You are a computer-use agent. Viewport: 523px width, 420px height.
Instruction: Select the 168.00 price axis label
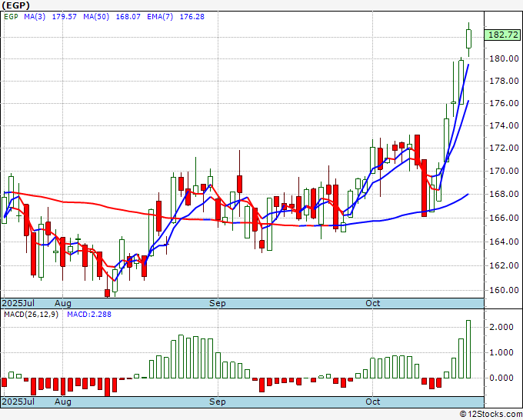504,194
